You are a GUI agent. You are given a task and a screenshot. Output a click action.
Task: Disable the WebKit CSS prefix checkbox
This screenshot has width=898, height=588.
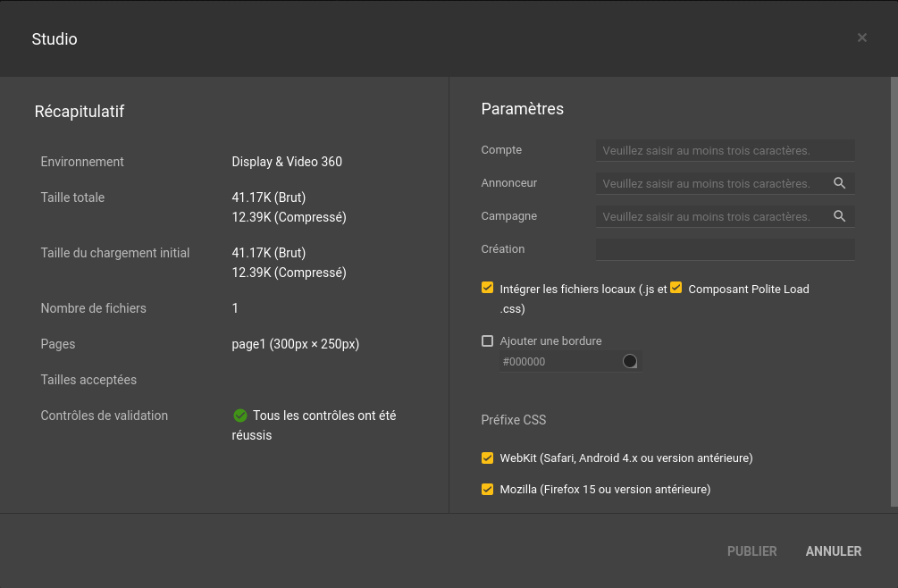click(x=487, y=458)
